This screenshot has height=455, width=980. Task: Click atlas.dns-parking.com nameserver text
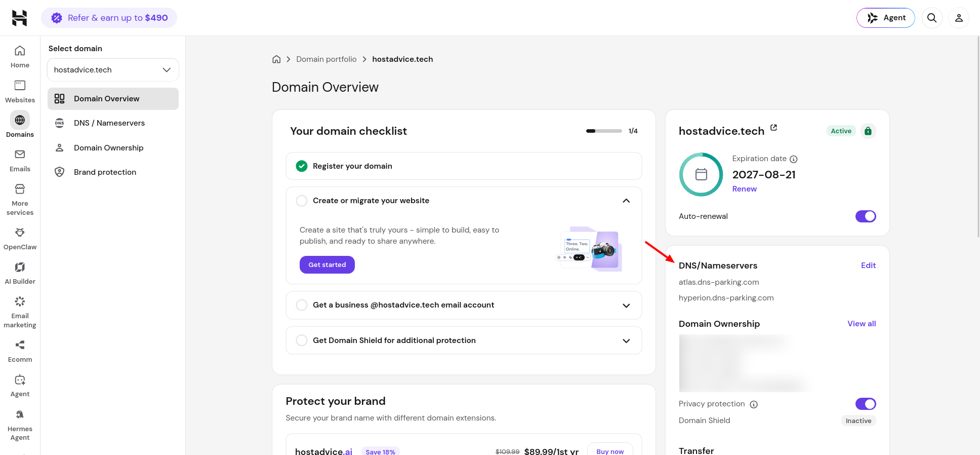(x=719, y=282)
